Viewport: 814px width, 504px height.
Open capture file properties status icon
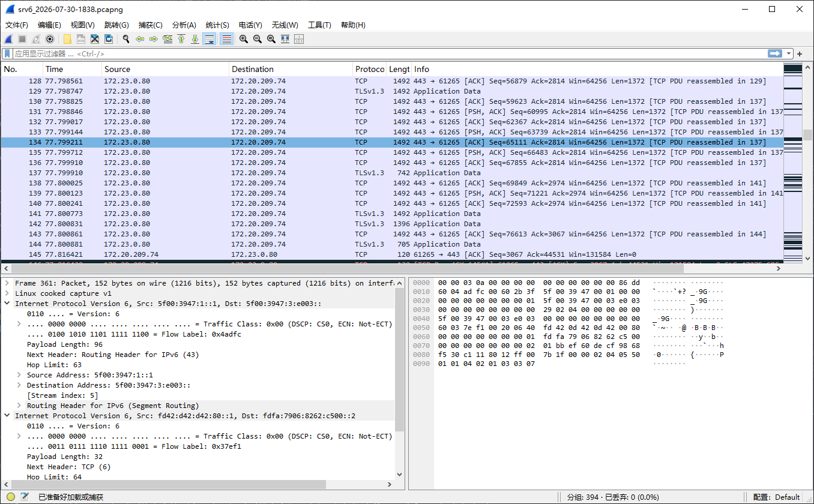point(25,497)
